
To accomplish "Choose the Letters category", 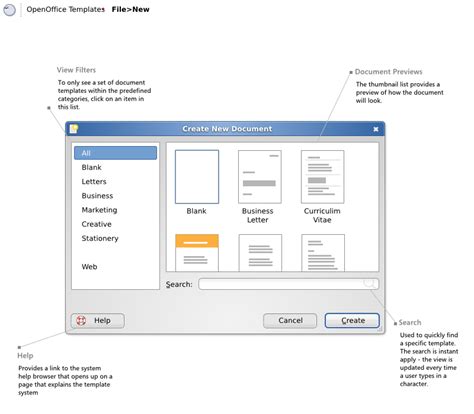I will pyautogui.click(x=94, y=182).
